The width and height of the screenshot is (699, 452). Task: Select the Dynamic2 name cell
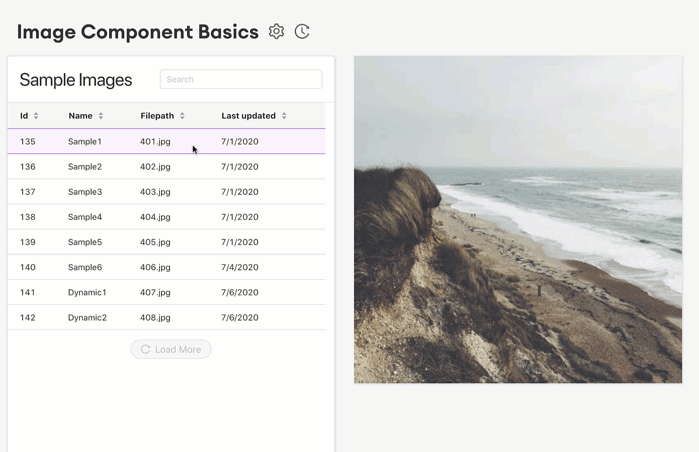(x=87, y=318)
